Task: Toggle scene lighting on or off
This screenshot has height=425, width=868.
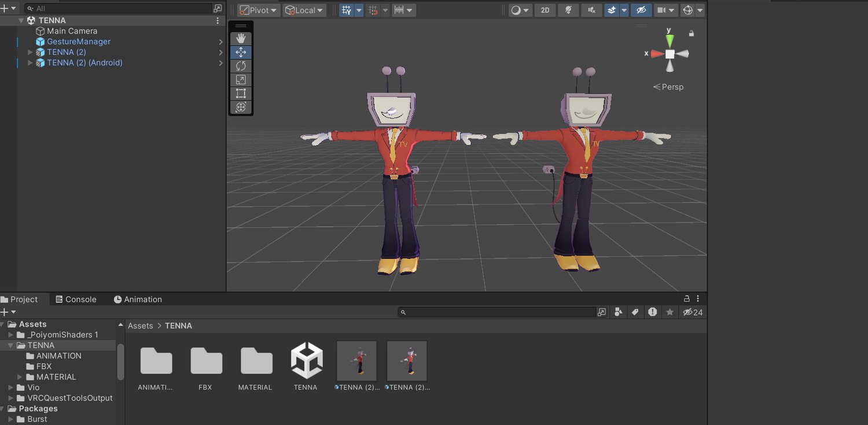Action: pyautogui.click(x=568, y=10)
